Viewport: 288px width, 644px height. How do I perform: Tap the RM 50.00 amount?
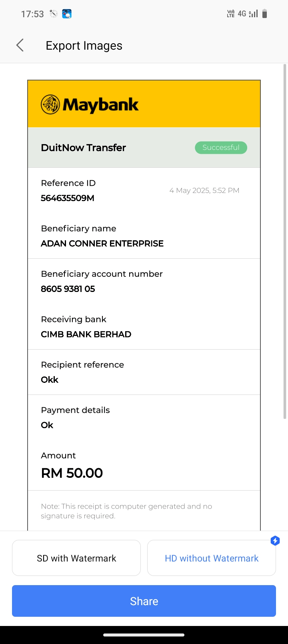[x=72, y=473]
